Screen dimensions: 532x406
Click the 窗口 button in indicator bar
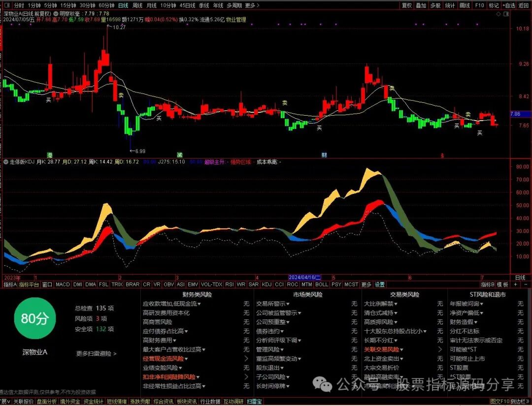pyautogui.click(x=47, y=284)
